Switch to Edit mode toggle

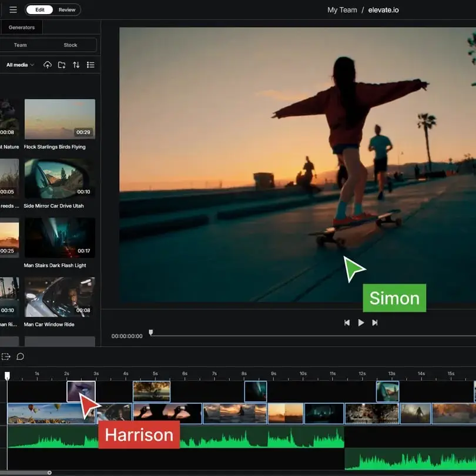point(39,10)
